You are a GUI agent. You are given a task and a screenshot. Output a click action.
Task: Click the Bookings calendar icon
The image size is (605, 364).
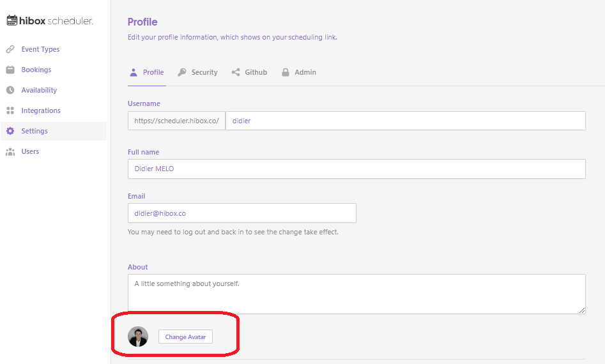(x=10, y=70)
